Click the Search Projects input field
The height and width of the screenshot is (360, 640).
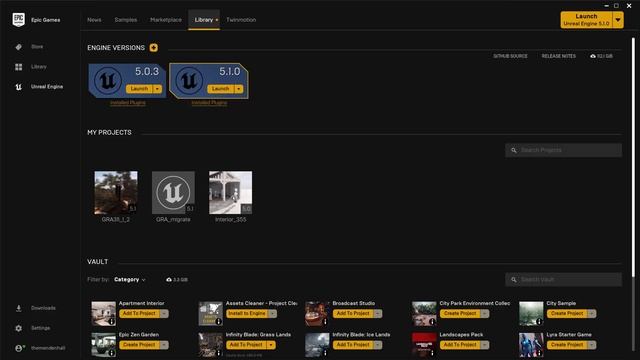564,151
